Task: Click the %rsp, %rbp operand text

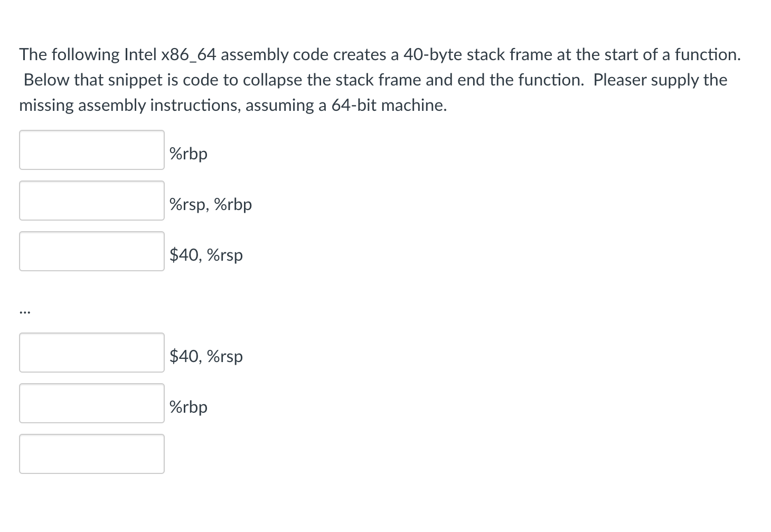Action: tap(210, 205)
